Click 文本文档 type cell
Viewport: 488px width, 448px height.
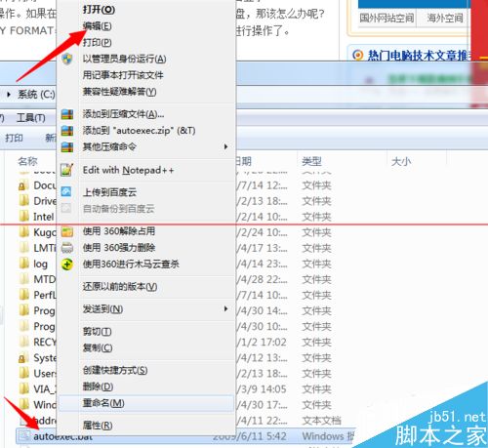pos(321,421)
